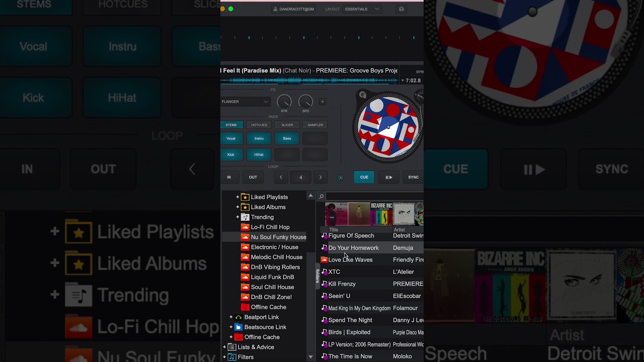Click the track waveform overview bar
The height and width of the screenshot is (362, 644).
pos(309,80)
